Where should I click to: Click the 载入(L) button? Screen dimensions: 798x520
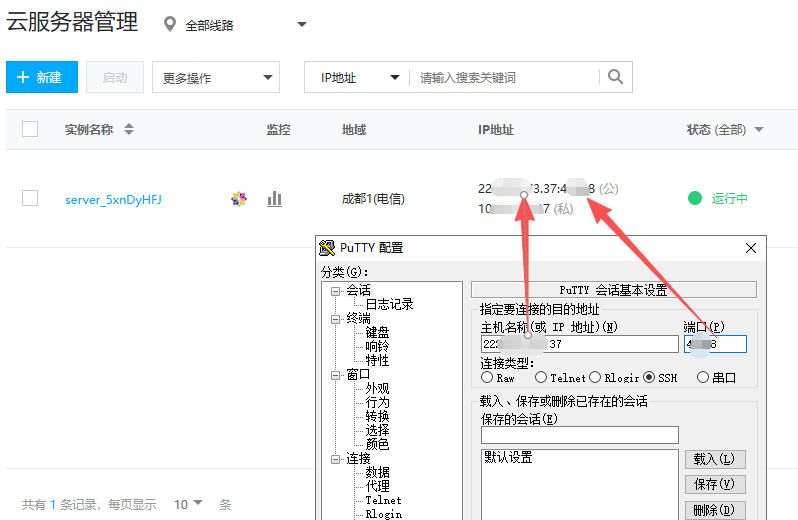click(x=715, y=459)
